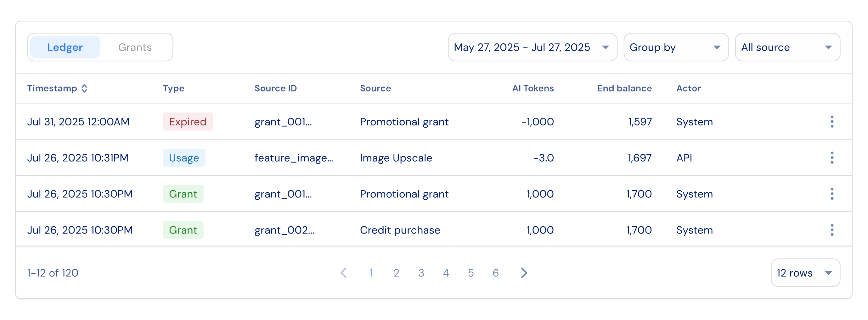868x320 pixels.
Task: Go to previous page using the left chevron
Action: tap(344, 273)
